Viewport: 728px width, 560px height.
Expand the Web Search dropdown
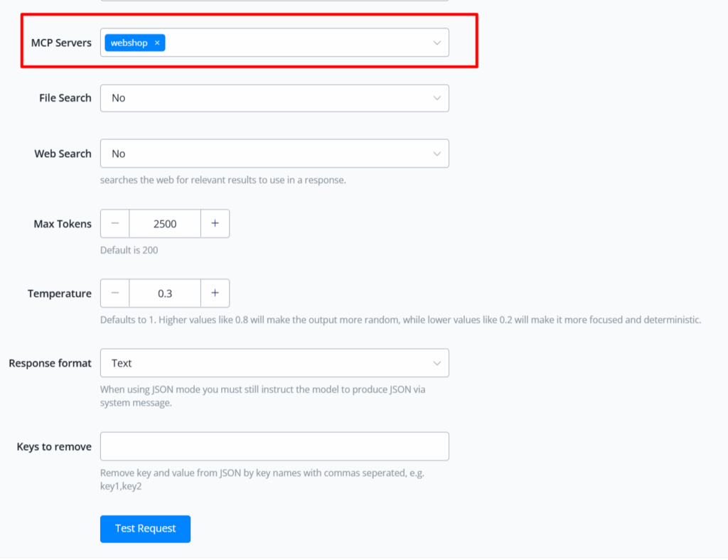[274, 154]
